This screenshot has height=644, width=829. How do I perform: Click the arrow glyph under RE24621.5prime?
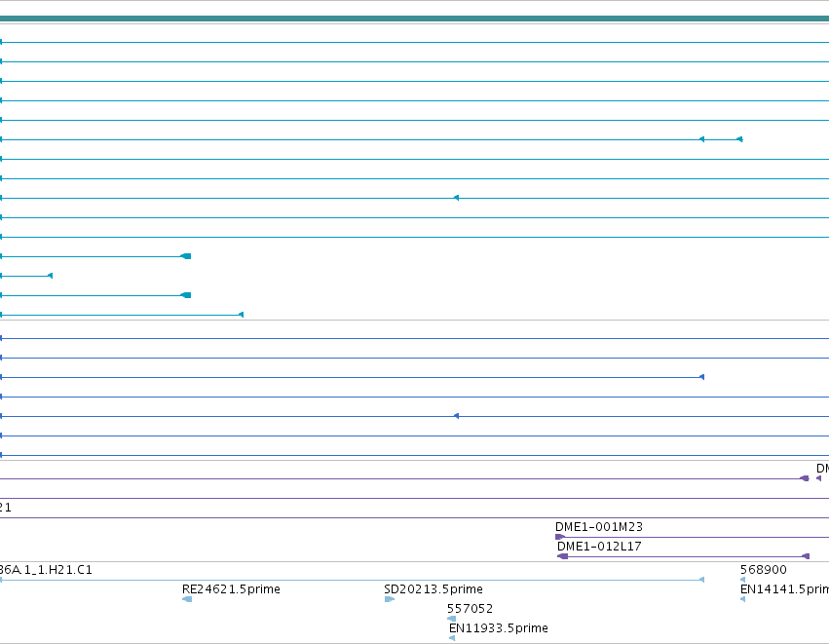pos(187,599)
